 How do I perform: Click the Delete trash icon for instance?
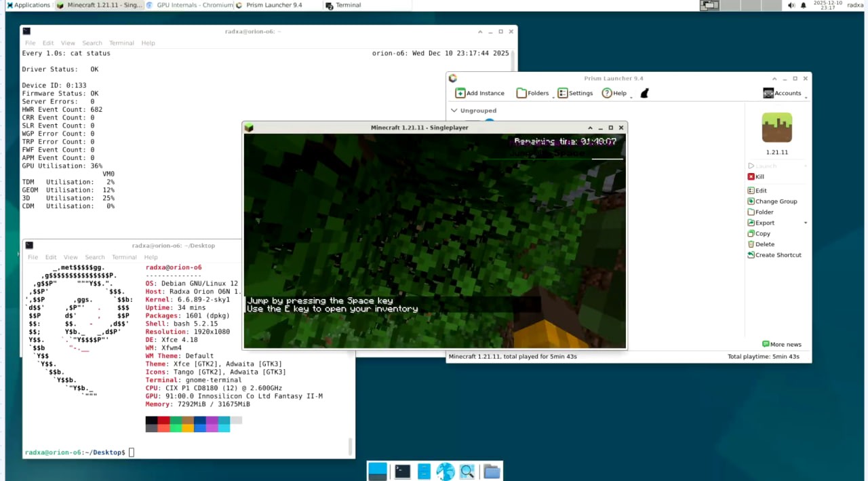(x=751, y=244)
